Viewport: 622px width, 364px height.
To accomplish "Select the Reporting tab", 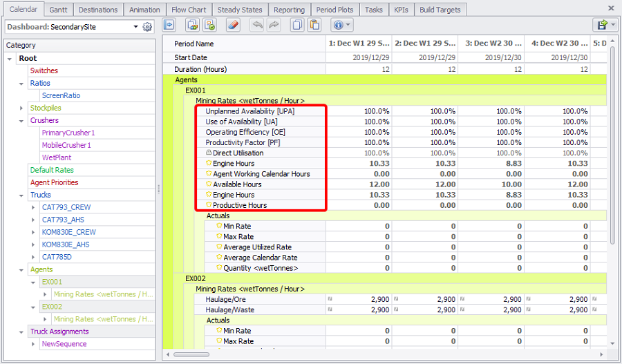I will click(289, 10).
